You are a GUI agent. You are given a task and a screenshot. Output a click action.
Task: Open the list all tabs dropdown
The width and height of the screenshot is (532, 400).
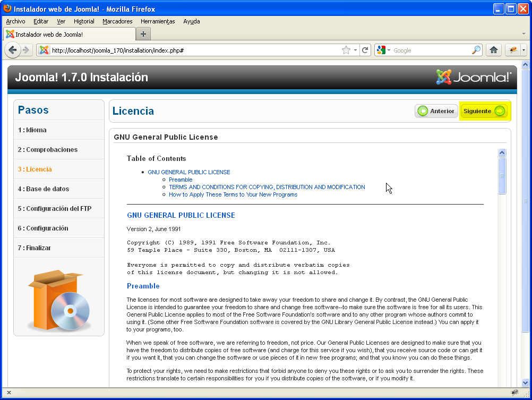click(x=524, y=34)
